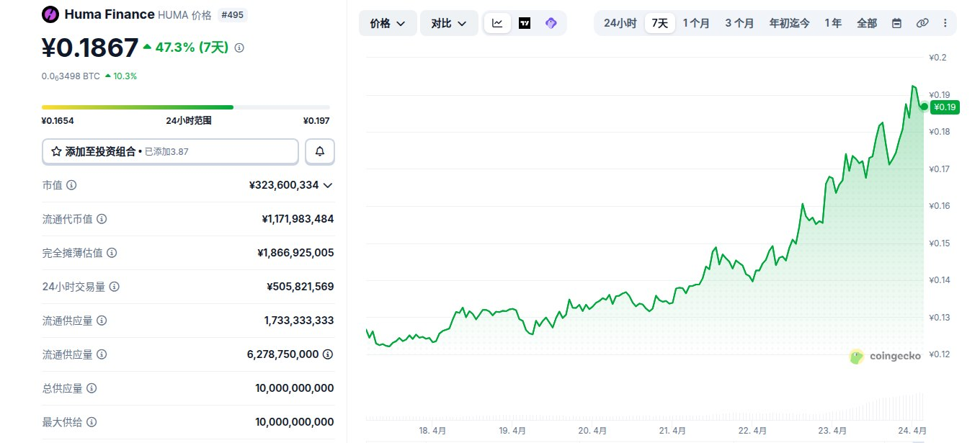Click 添加至投资组合 button
Image resolution: width=980 pixels, height=443 pixels.
[x=170, y=151]
